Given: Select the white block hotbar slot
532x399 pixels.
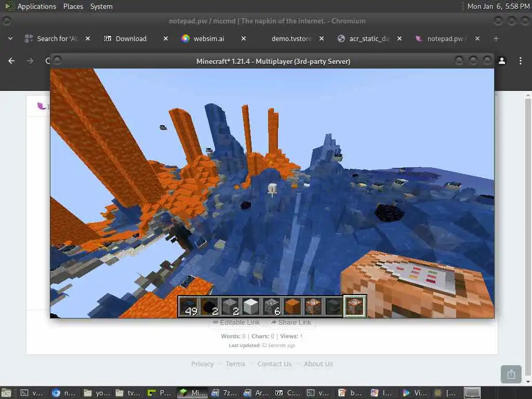Looking at the screenshot, I should [251, 307].
